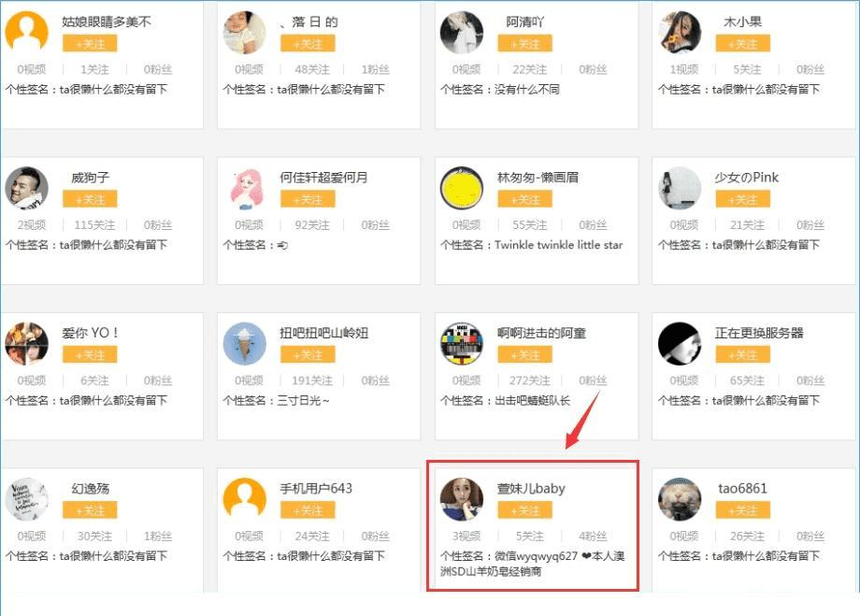The image size is (860, 616).
Task: Click the username 姑娘眼睛多美不
Action: tap(107, 21)
